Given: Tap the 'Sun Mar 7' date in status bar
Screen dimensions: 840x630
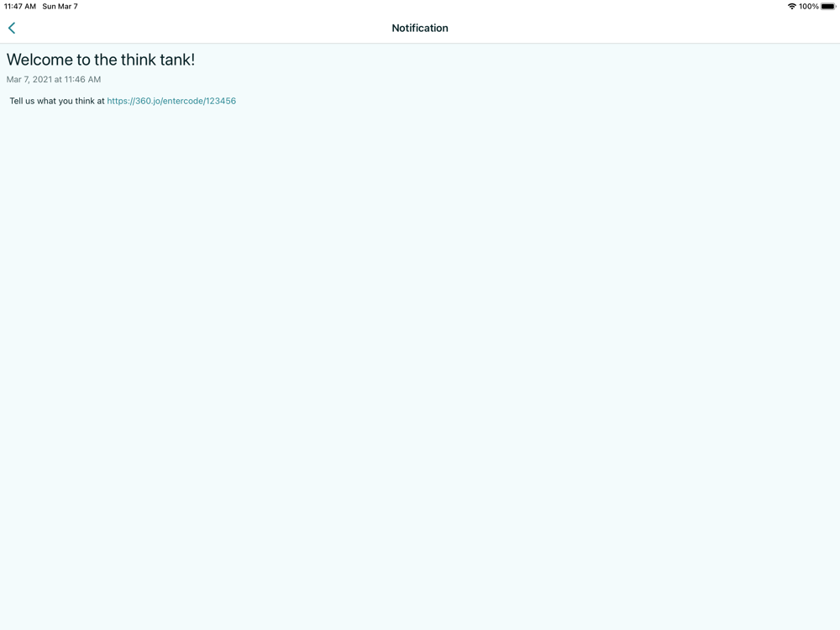Looking at the screenshot, I should [x=60, y=7].
